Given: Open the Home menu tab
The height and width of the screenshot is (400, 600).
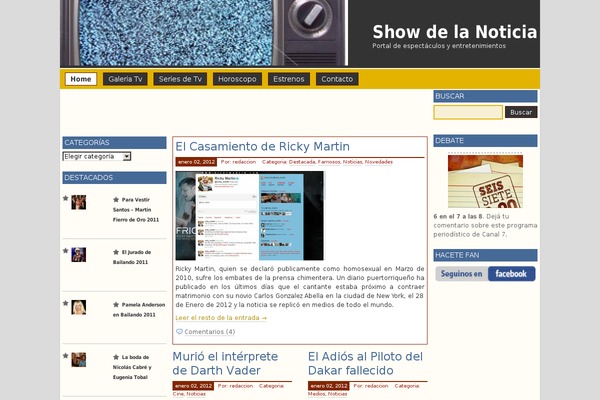Looking at the screenshot, I should [x=81, y=79].
